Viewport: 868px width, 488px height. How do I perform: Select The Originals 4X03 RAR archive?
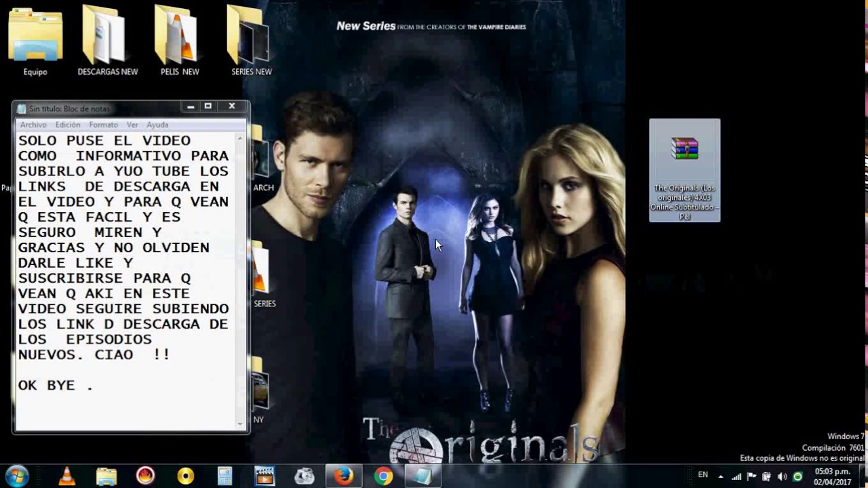pyautogui.click(x=684, y=170)
